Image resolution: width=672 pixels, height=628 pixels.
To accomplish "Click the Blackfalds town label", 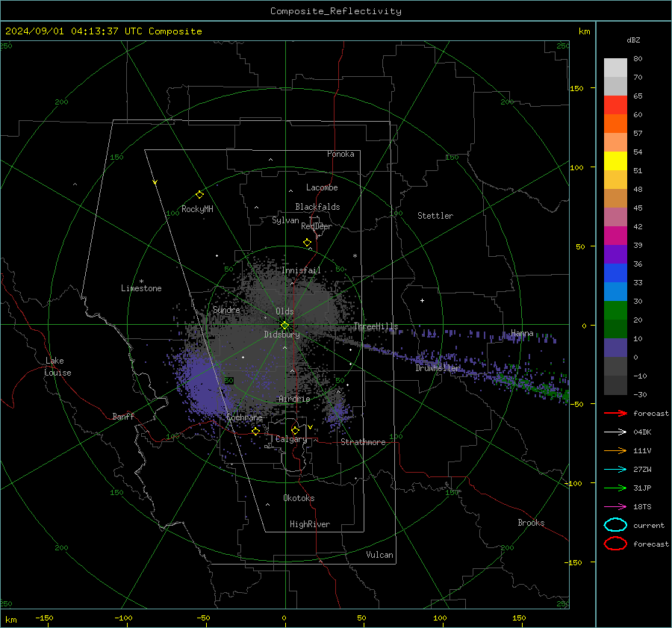I will [317, 207].
